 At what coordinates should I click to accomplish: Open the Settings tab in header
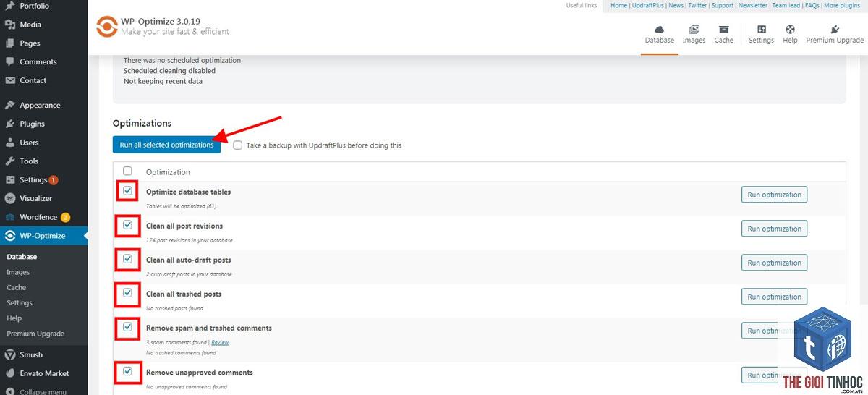[x=761, y=34]
